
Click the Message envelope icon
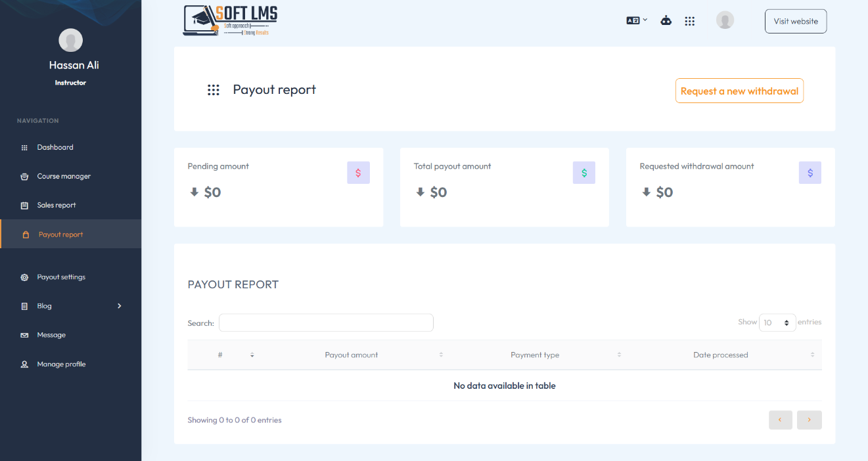click(x=25, y=335)
